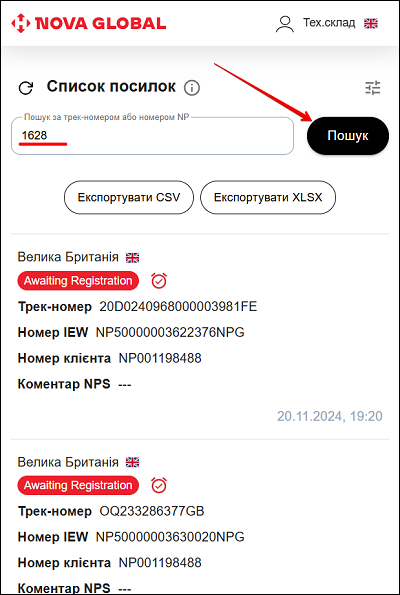Switch language via UK flag in header

(371, 24)
